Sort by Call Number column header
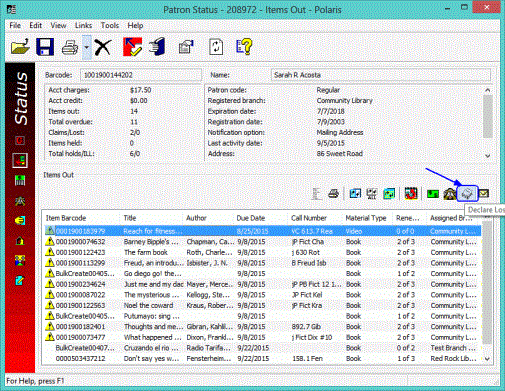 click(315, 218)
